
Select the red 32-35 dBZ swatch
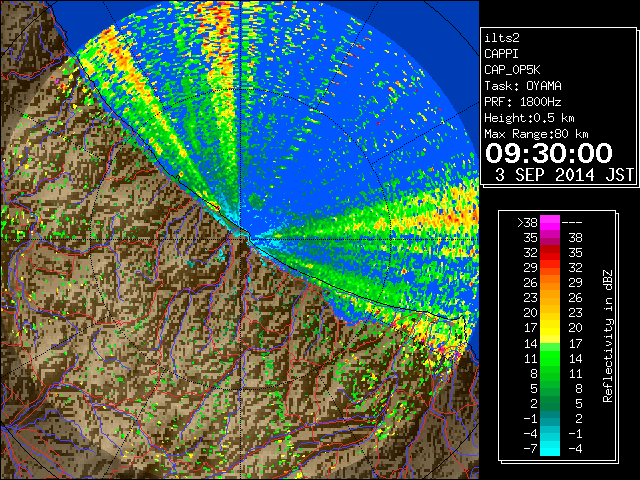point(550,253)
